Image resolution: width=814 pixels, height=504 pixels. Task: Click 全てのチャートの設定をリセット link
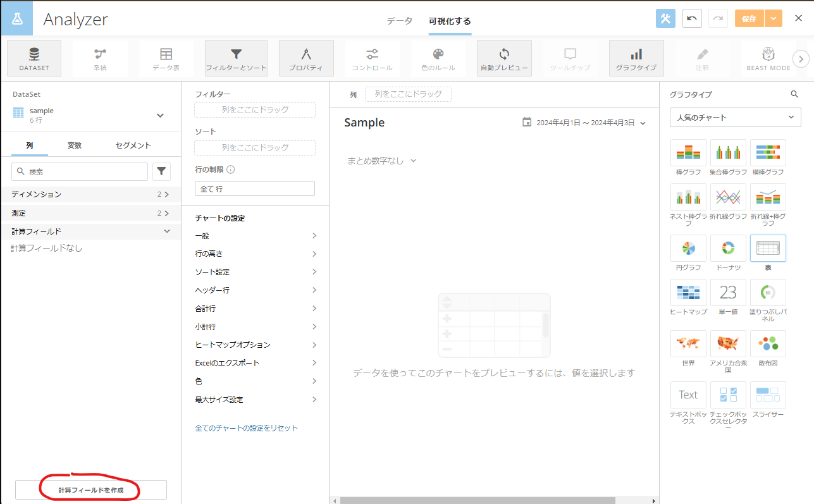point(246,428)
